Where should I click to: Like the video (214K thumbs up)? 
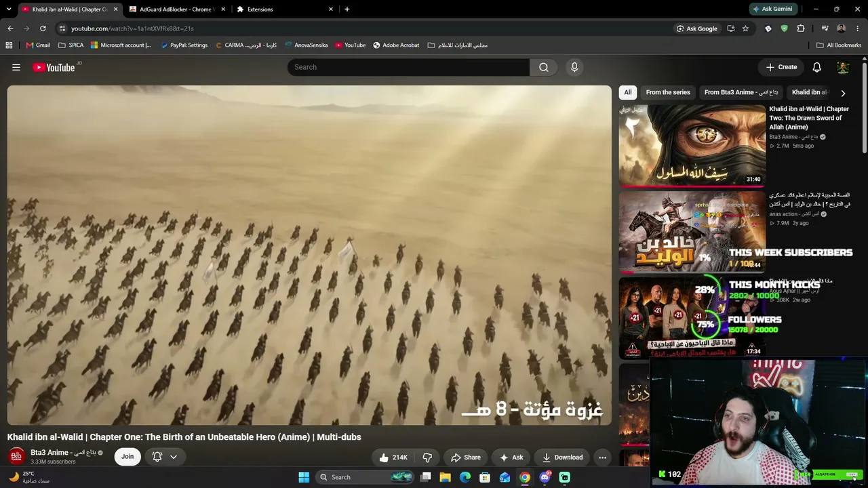(x=393, y=457)
